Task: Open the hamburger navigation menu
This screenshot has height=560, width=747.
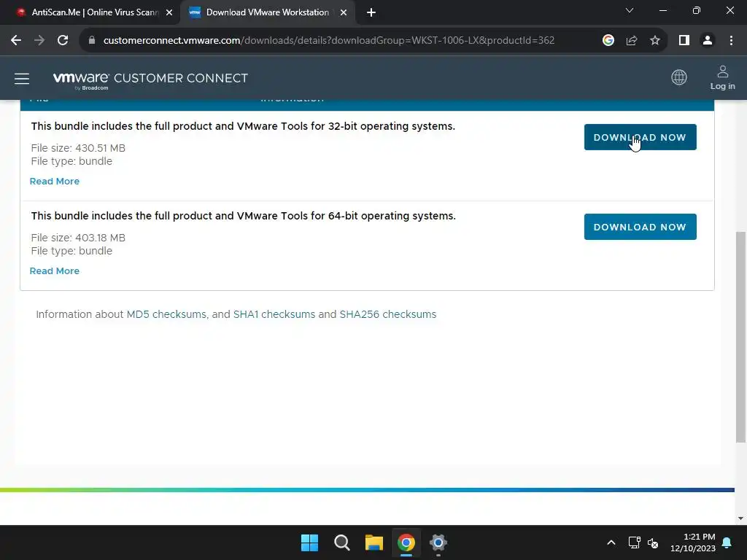Action: point(22,79)
